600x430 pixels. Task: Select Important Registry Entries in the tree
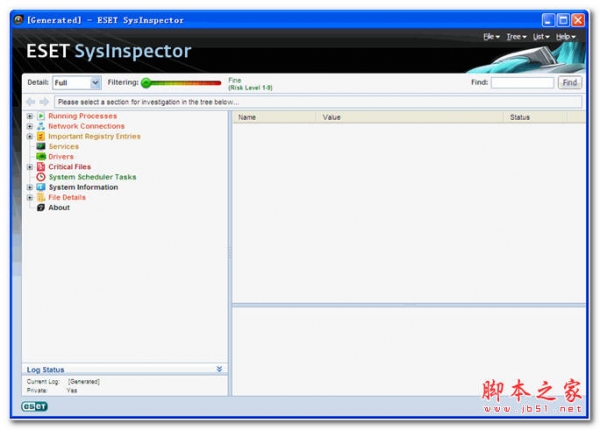pos(94,136)
